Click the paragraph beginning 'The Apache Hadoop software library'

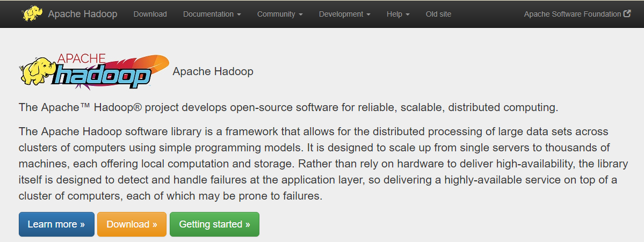click(323, 164)
